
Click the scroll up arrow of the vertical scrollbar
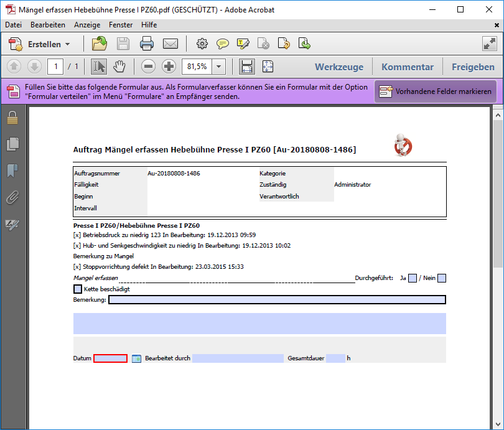pos(498,115)
